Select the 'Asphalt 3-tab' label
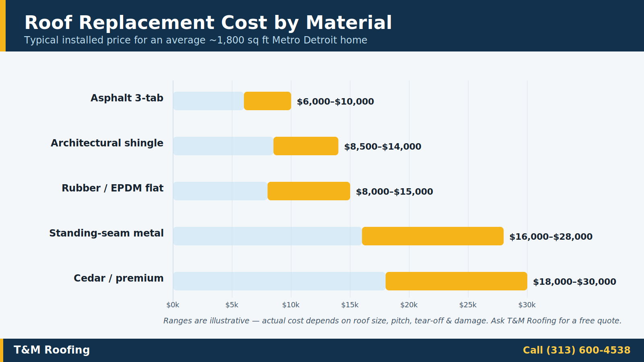This screenshot has height=362, width=644. 127,98
